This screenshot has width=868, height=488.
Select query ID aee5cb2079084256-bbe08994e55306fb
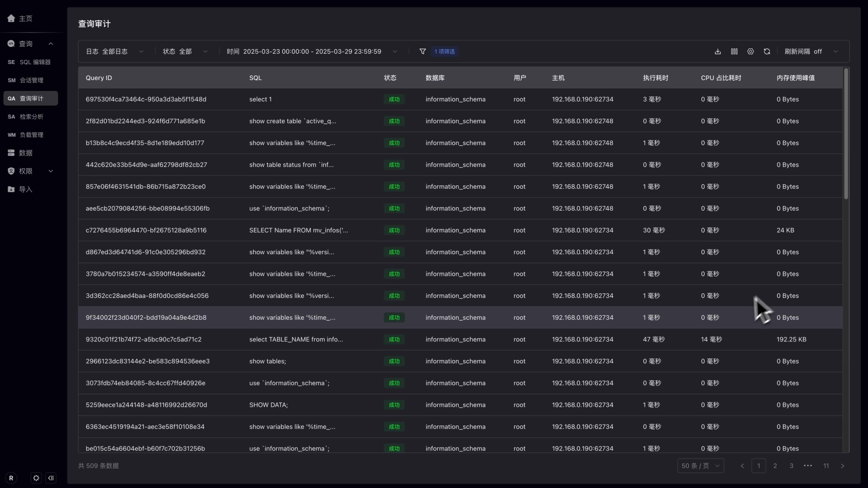[x=148, y=209]
